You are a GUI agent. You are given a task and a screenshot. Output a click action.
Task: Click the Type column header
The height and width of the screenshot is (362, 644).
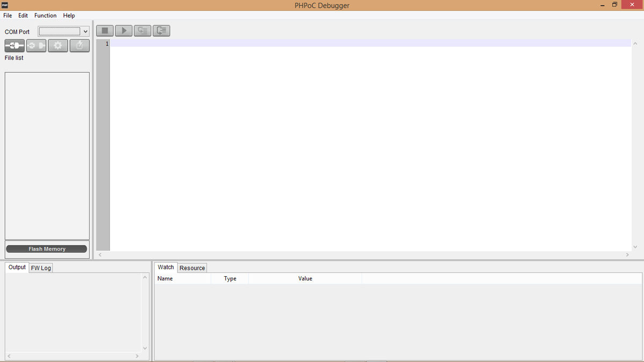tap(230, 278)
